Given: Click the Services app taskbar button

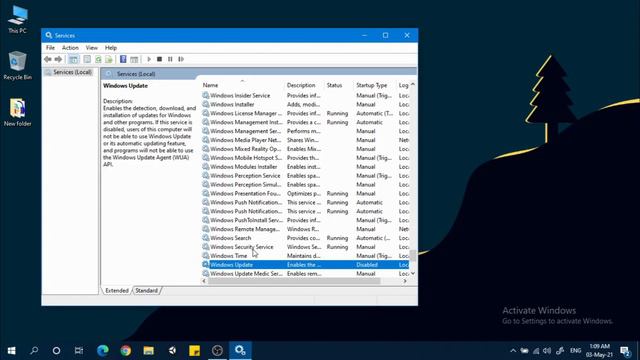Looking at the screenshot, I should click(x=240, y=351).
